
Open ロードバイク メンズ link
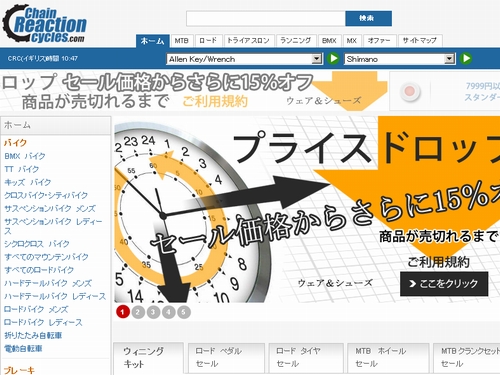pyautogui.click(x=36, y=309)
